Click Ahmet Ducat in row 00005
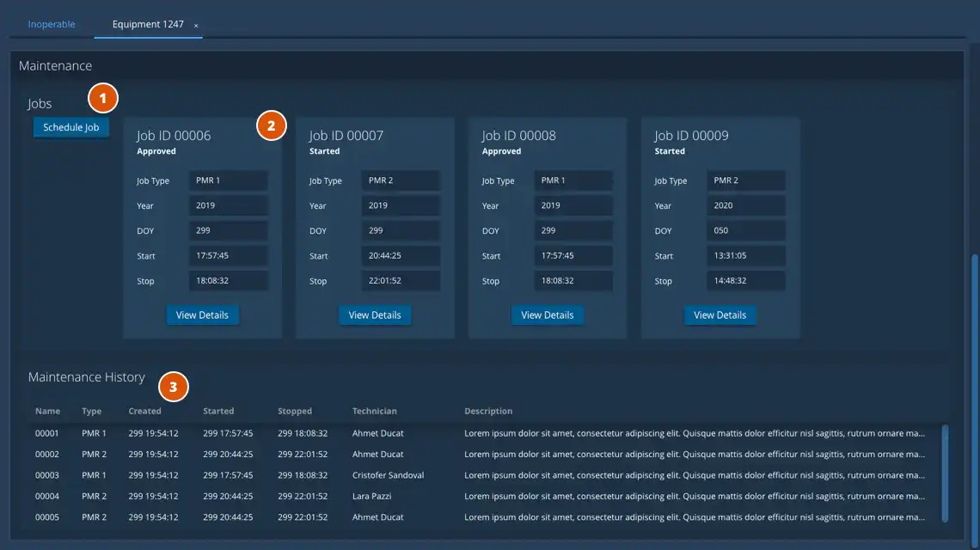 point(377,516)
